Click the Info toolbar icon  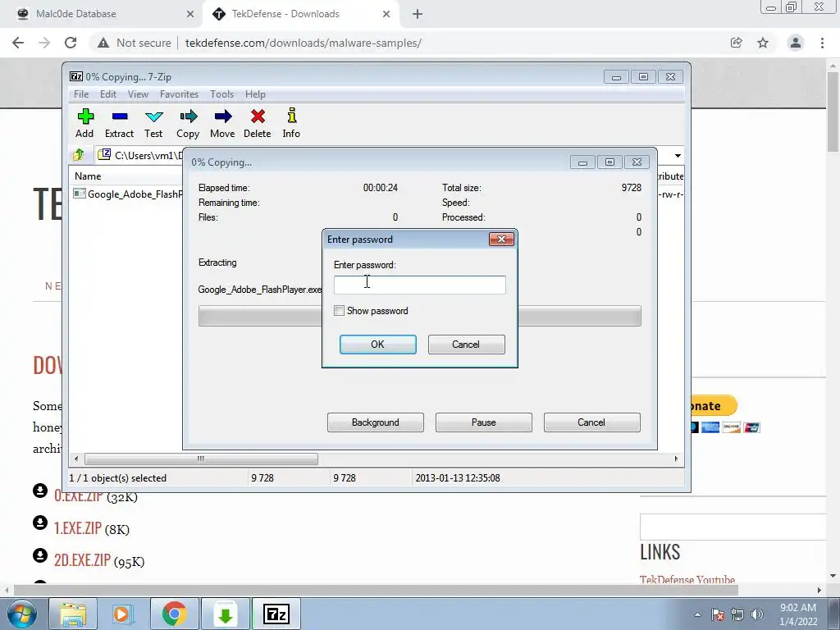click(x=291, y=124)
